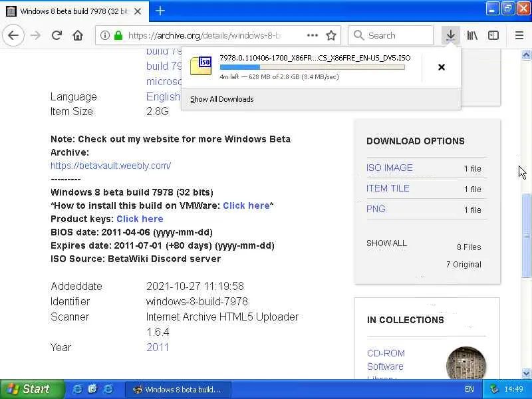Viewport: 532px width, 399px height.
Task: Click the system tray notification icon
Action: point(493,389)
